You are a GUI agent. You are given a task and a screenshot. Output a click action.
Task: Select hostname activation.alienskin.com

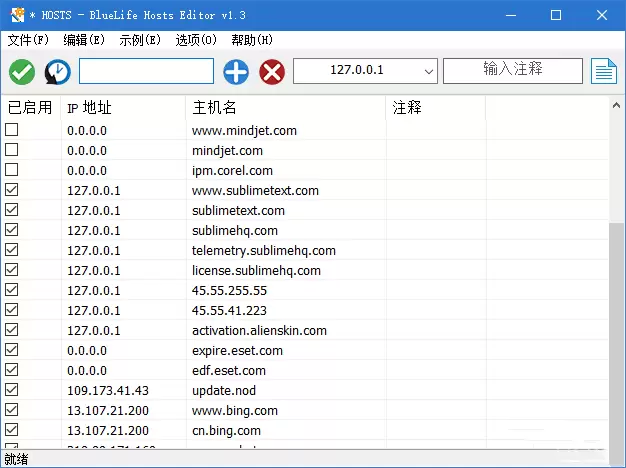(x=259, y=330)
